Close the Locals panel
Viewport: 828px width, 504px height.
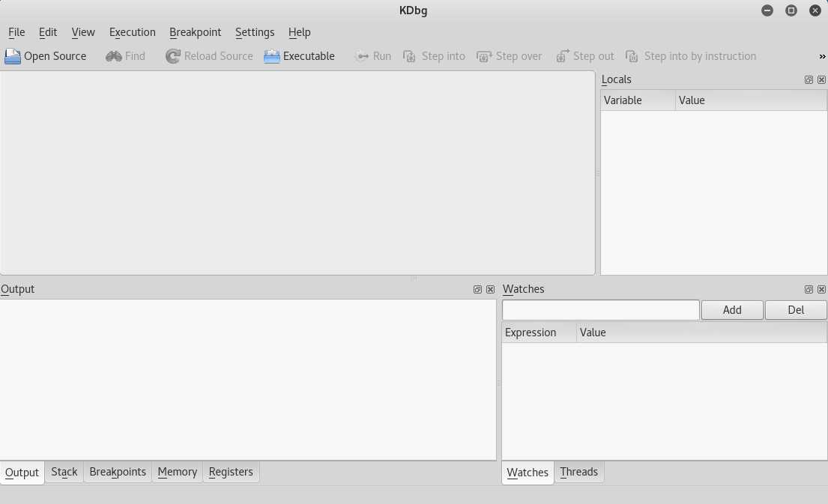(821, 79)
